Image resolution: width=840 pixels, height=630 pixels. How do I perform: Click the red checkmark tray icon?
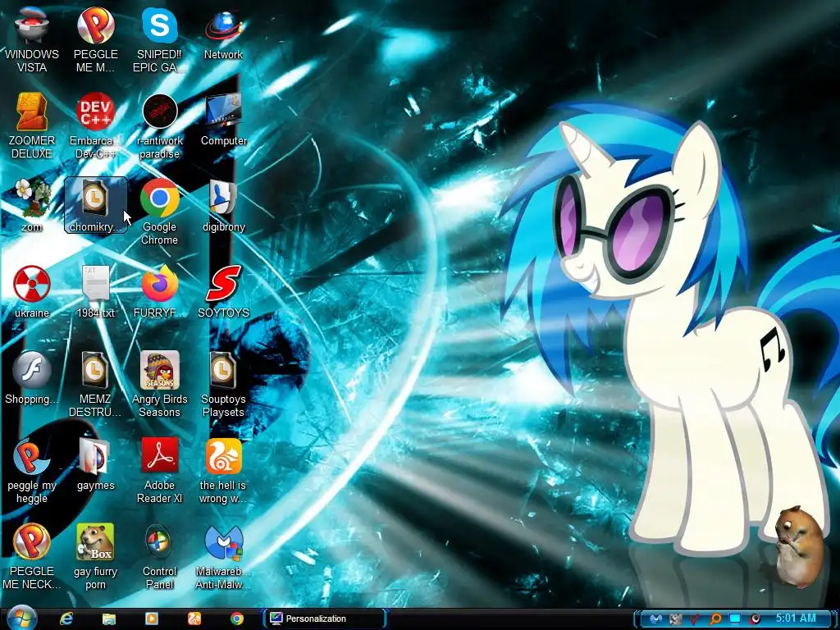[695, 619]
